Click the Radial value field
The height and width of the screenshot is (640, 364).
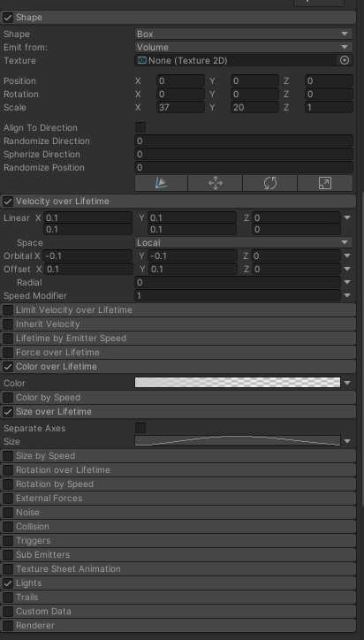tap(238, 282)
